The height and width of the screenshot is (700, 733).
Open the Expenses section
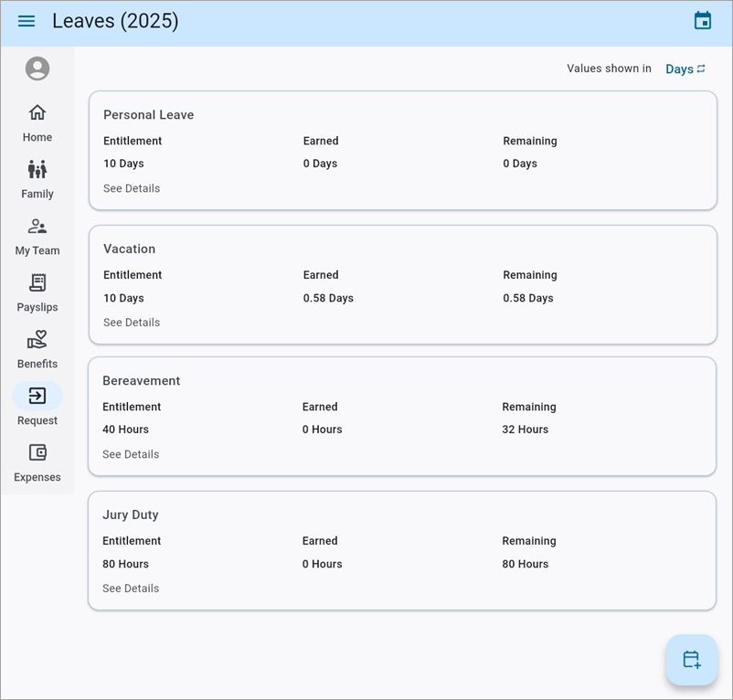point(37,463)
